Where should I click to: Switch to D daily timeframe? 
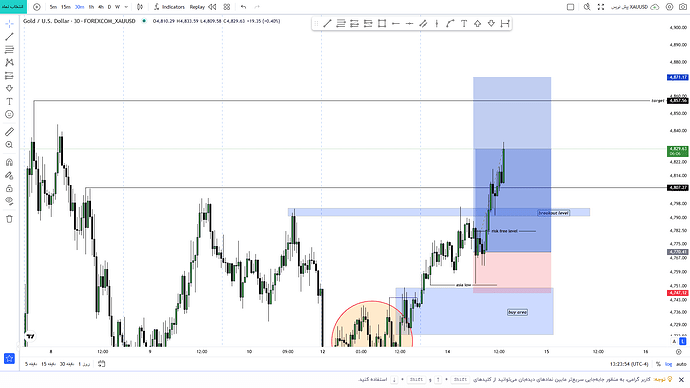(x=109, y=7)
